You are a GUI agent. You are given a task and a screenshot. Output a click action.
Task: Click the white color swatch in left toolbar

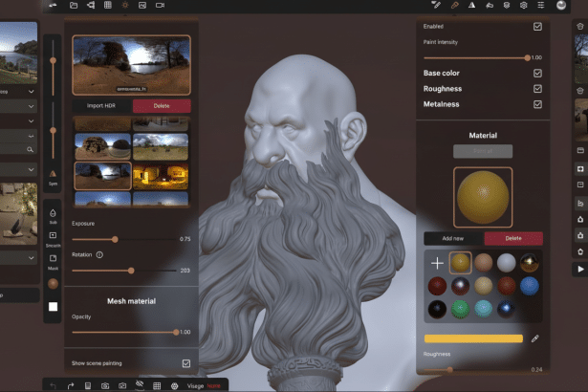[x=54, y=307]
